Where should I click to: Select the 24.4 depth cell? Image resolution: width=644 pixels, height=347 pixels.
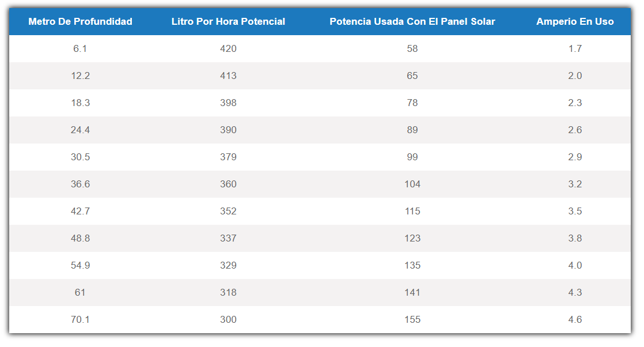[x=80, y=130]
